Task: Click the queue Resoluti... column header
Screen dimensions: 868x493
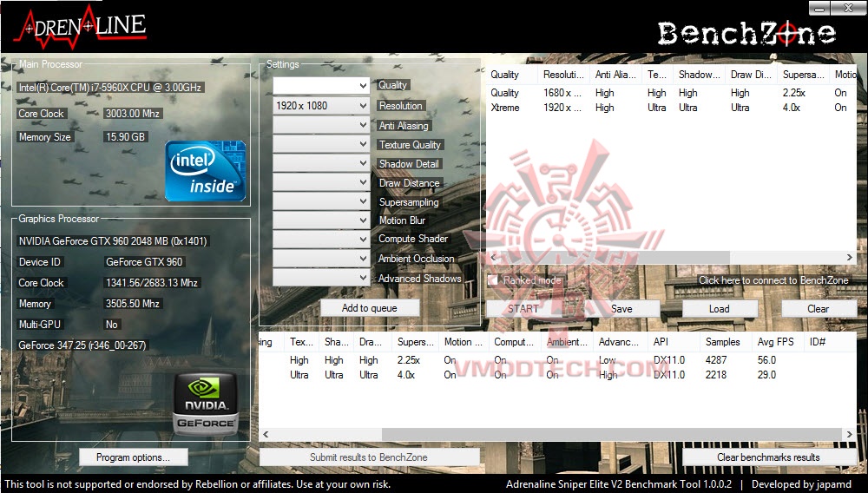Action: coord(563,75)
